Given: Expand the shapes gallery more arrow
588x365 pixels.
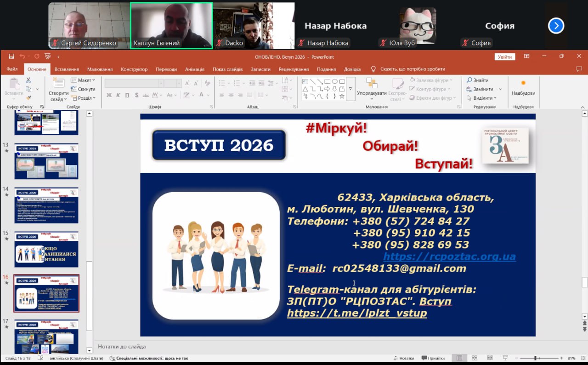Looking at the screenshot, I should 351,89.
